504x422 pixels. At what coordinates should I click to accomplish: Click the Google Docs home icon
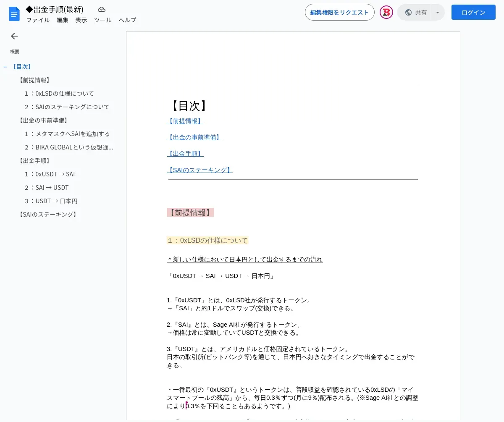[x=14, y=14]
